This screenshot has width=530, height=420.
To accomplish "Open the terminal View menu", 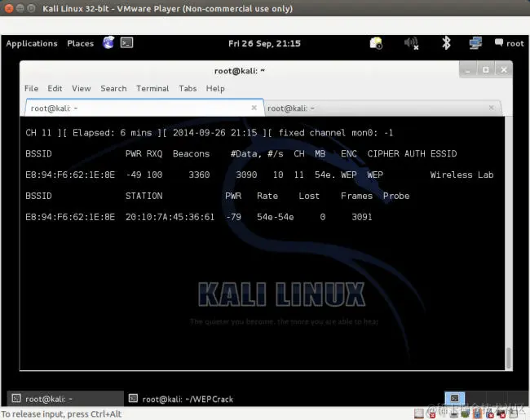I will (81, 89).
